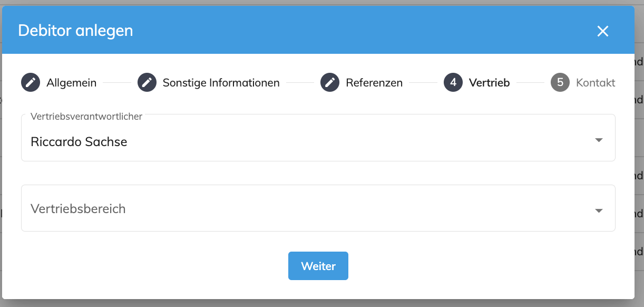Select the Vertrieb step label
The image size is (644, 307).
coord(490,83)
